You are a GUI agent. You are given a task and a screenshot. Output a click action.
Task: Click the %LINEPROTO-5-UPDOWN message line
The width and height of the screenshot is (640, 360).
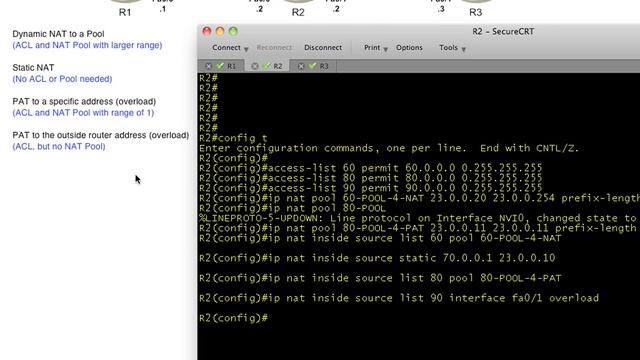[419, 218]
